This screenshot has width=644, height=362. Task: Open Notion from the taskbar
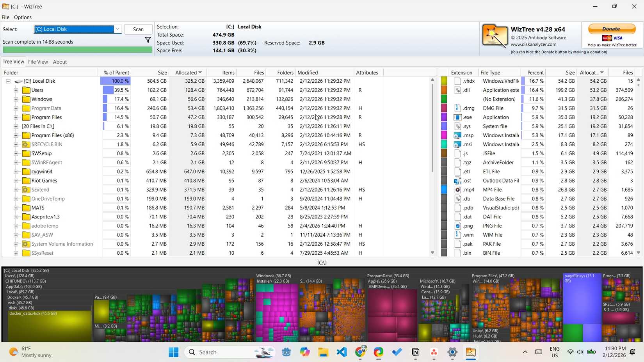point(415,352)
